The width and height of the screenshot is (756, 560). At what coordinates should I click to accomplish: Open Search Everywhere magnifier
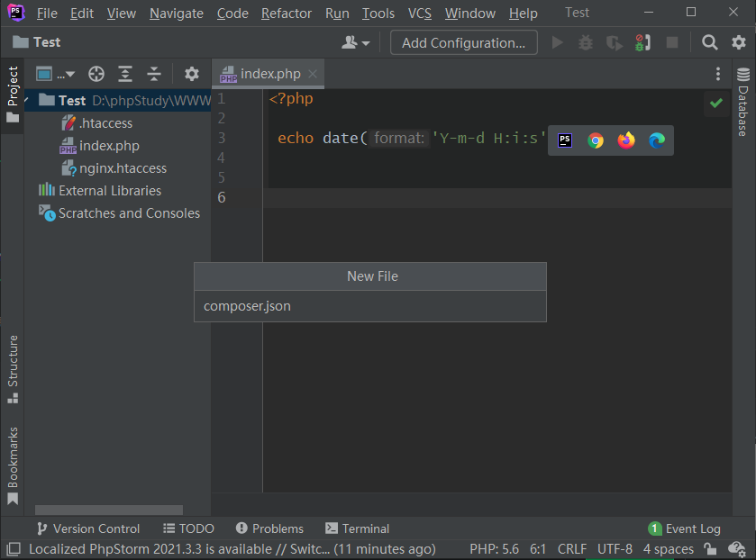click(710, 43)
